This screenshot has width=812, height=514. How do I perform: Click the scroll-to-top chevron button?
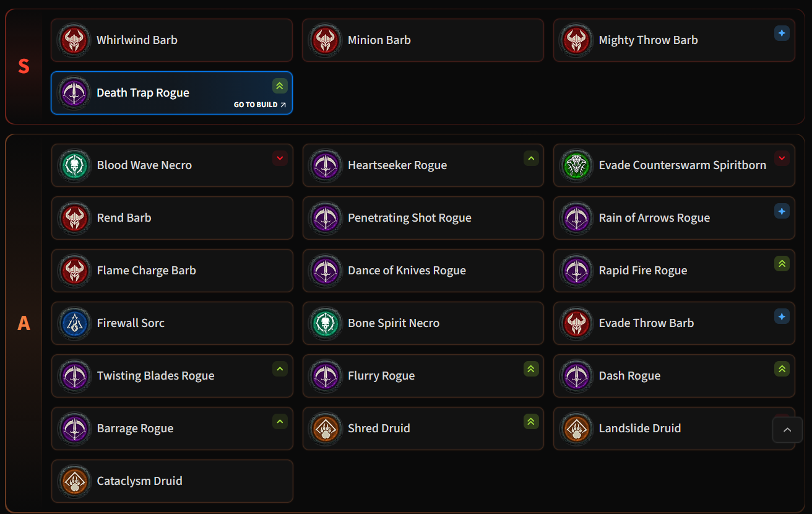point(787,430)
